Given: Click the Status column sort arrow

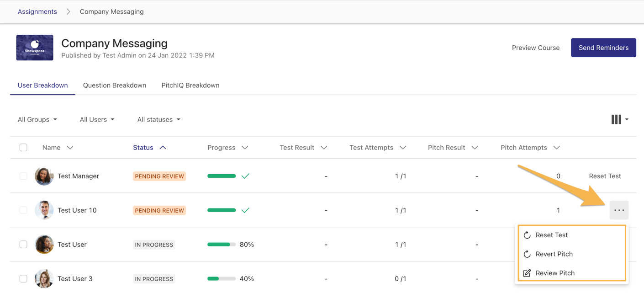Looking at the screenshot, I should click(163, 148).
